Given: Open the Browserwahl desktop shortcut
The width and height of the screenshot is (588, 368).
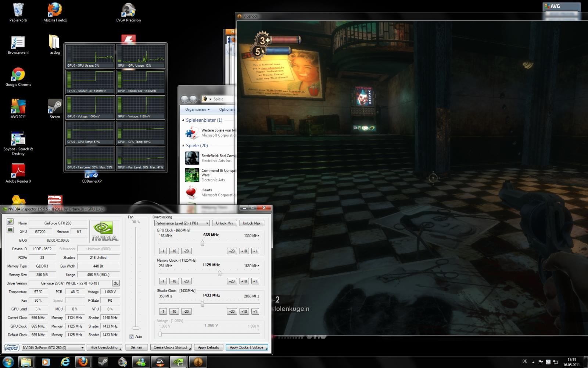Looking at the screenshot, I should (18, 45).
